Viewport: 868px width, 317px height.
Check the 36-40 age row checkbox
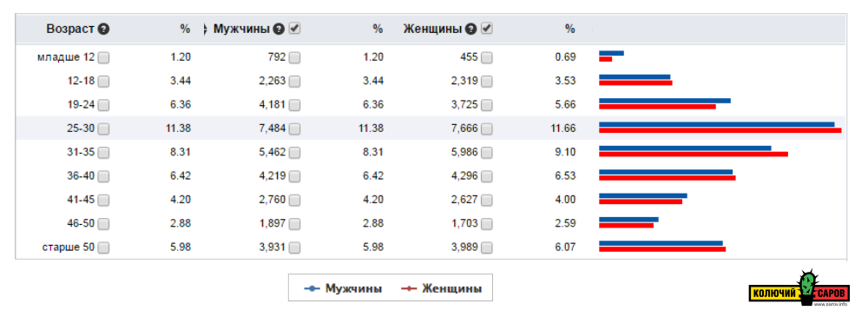tap(103, 177)
